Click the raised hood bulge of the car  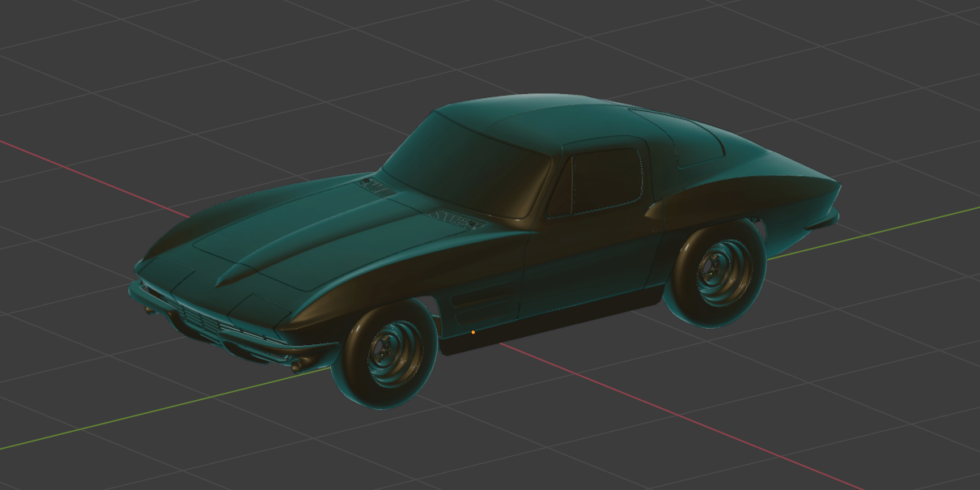coord(308,243)
